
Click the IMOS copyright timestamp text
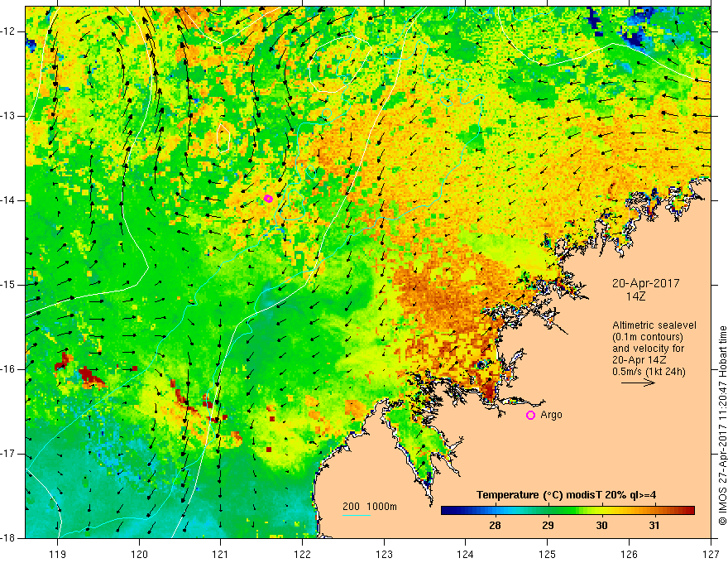(x=722, y=425)
